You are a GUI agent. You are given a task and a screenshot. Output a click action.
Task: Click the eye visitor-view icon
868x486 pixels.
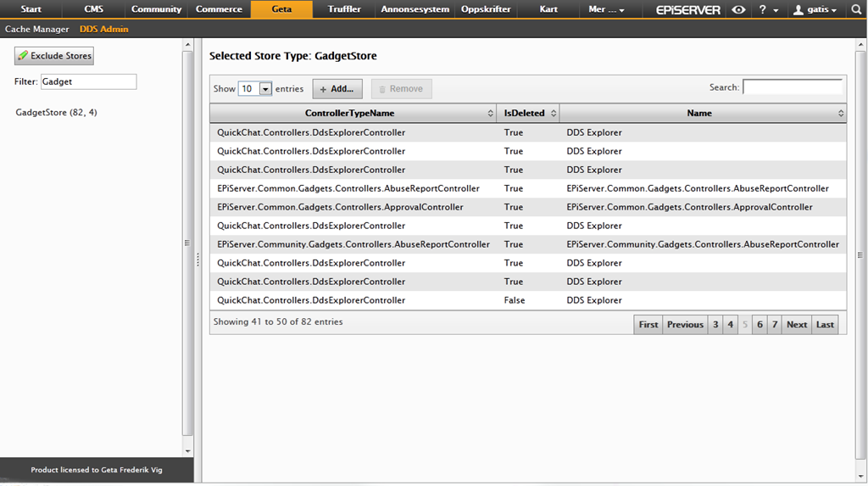pos(739,9)
